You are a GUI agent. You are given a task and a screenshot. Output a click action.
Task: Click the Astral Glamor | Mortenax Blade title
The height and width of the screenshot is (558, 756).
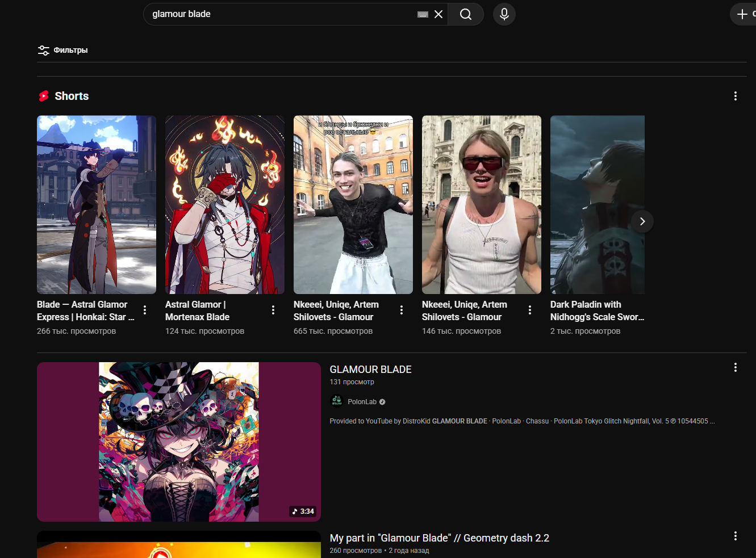coord(198,311)
